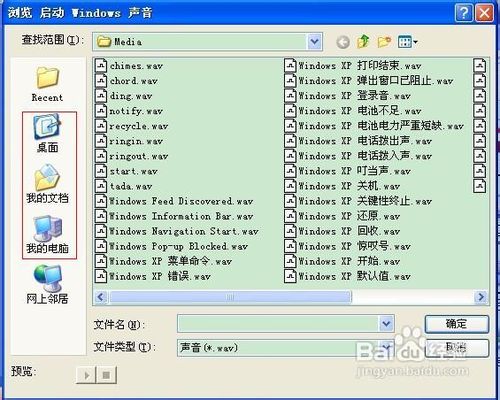
Task: Expand the 查找范围 Media dropdown
Action: 314,42
